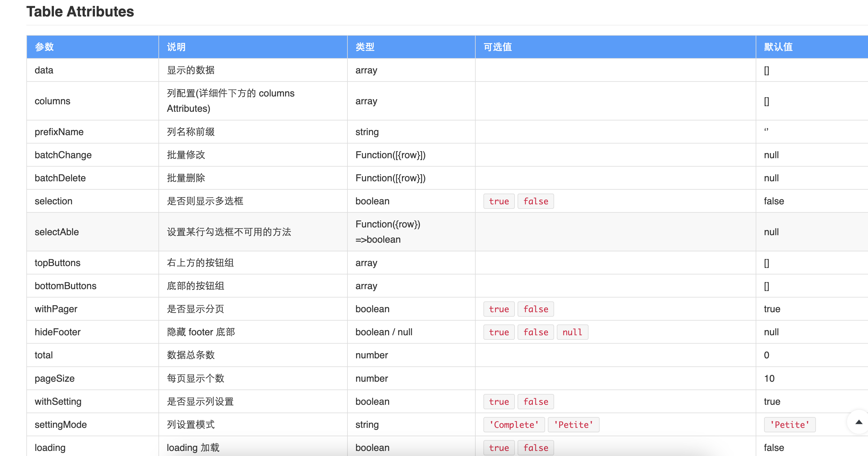Click 'true' code tag in loading row

click(x=499, y=448)
